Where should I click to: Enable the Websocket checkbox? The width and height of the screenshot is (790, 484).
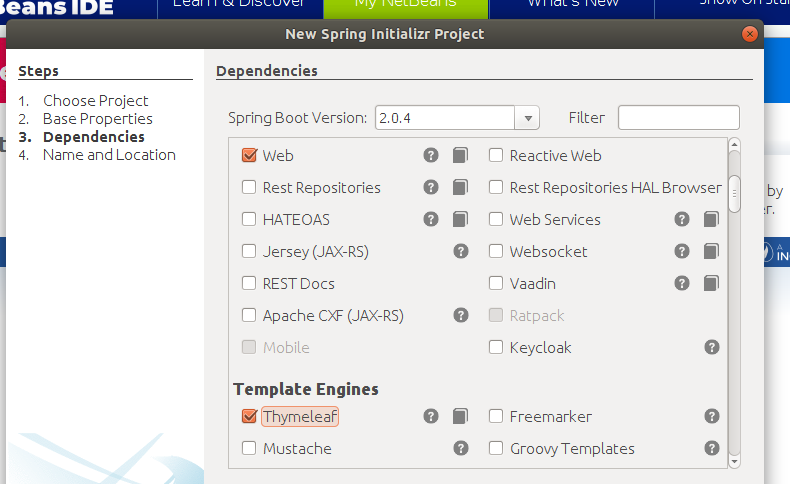click(x=496, y=251)
